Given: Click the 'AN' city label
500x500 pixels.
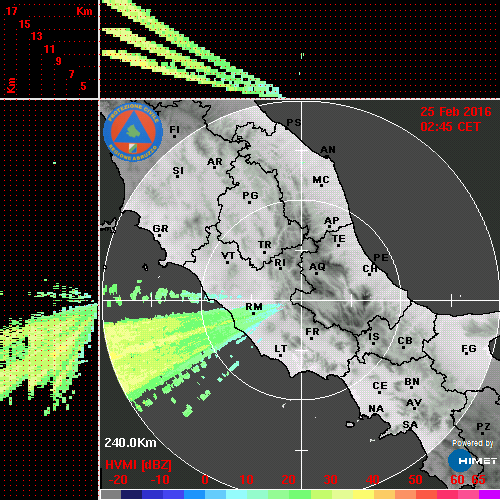Looking at the screenshot, I should pos(328,150).
